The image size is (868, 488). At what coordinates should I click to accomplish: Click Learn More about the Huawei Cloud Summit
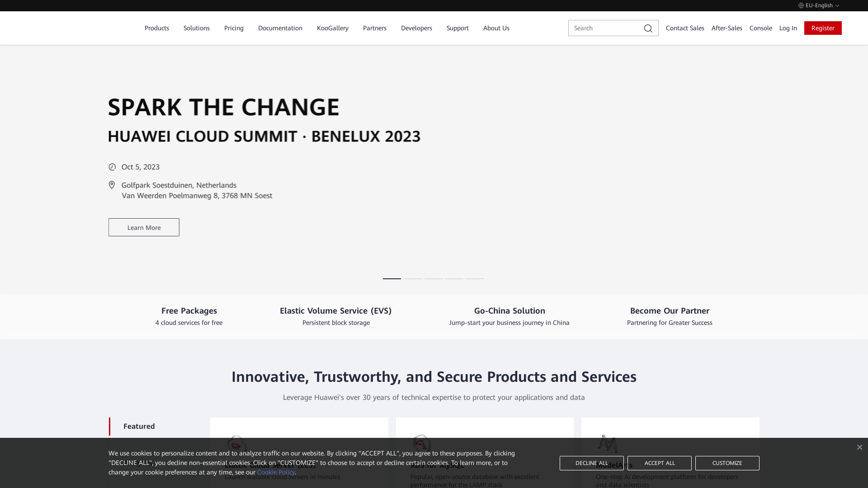(x=143, y=227)
